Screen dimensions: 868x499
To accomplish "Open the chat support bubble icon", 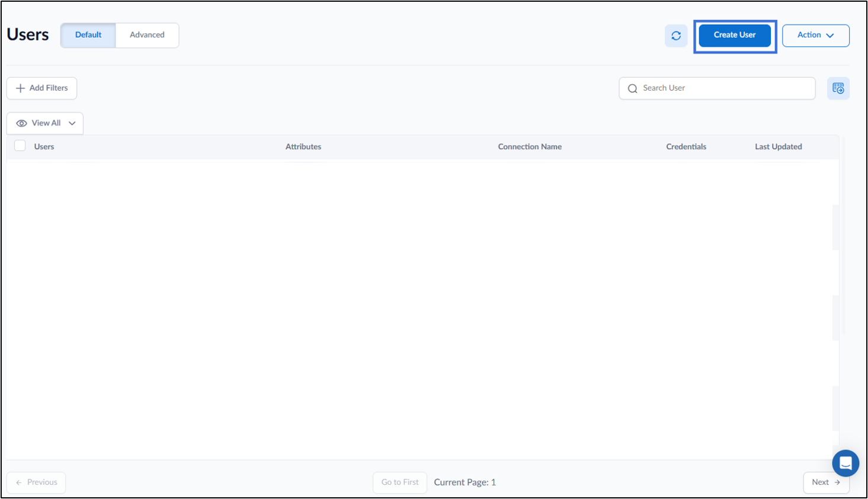I will pyautogui.click(x=845, y=463).
